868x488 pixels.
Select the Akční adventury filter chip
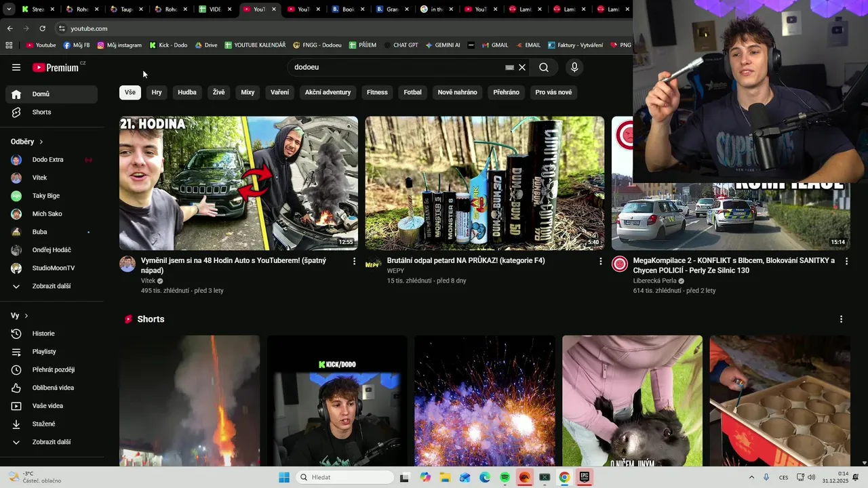[x=328, y=92]
